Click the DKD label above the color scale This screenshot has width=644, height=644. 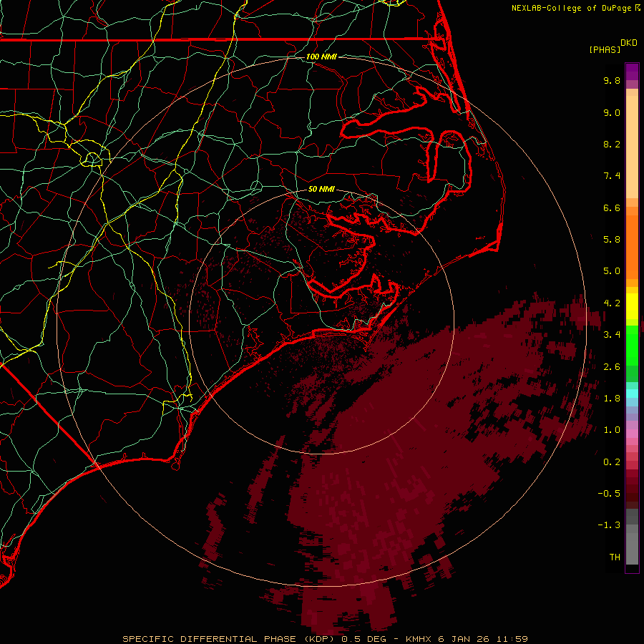click(x=629, y=43)
